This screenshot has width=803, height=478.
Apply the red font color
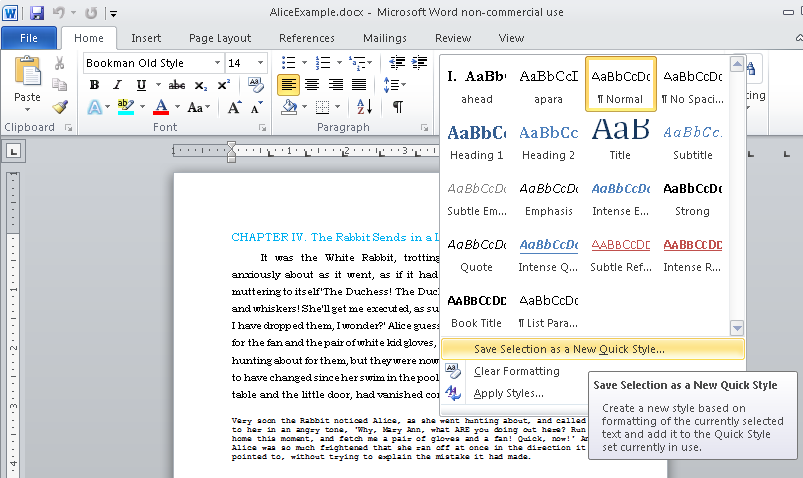pyautogui.click(x=161, y=107)
